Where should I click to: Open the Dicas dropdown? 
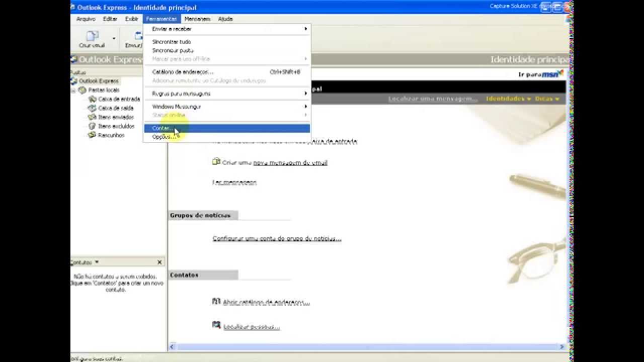(x=557, y=99)
